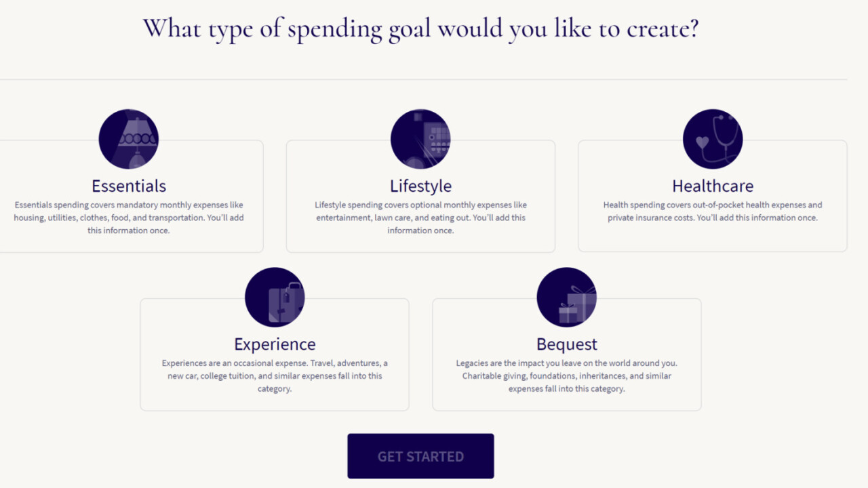This screenshot has height=488, width=868.
Task: Select the Experience heading
Action: [x=275, y=344]
